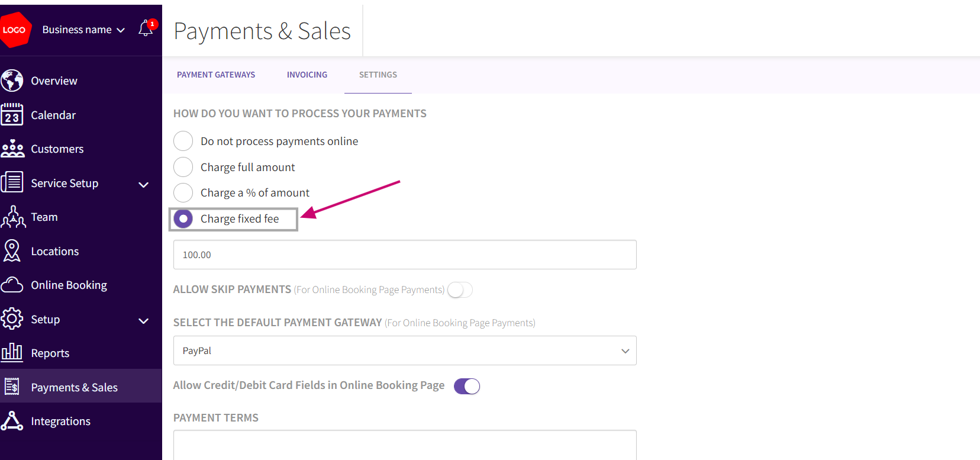The height and width of the screenshot is (460, 980).
Task: Click the Team icon in sidebar
Action: tap(13, 217)
